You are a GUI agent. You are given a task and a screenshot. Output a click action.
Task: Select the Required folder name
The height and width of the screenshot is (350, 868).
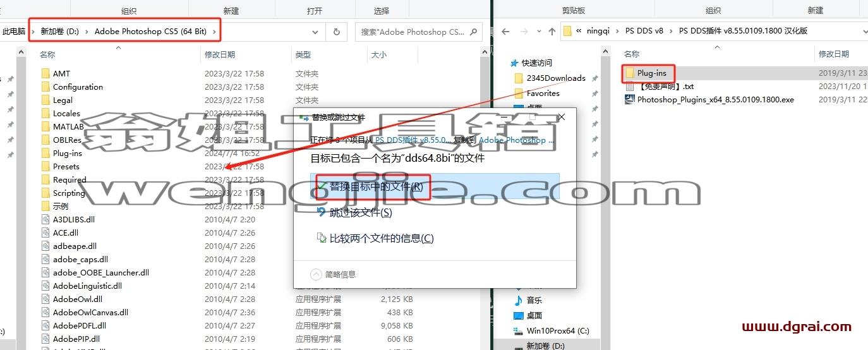pyautogui.click(x=69, y=179)
